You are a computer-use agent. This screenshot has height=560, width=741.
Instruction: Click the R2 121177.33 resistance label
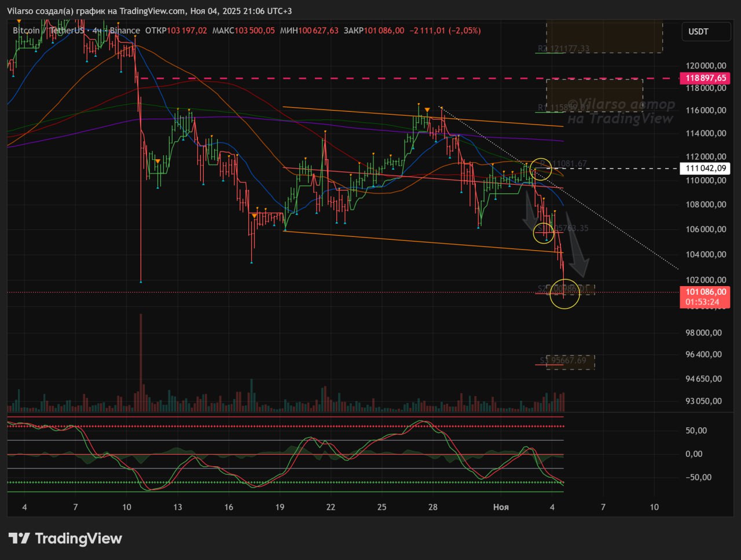(x=563, y=49)
